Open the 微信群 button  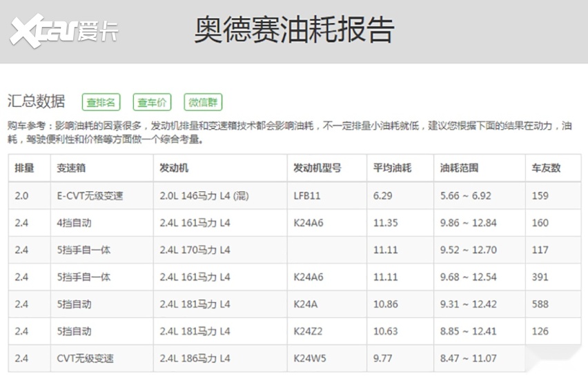pyautogui.click(x=203, y=102)
